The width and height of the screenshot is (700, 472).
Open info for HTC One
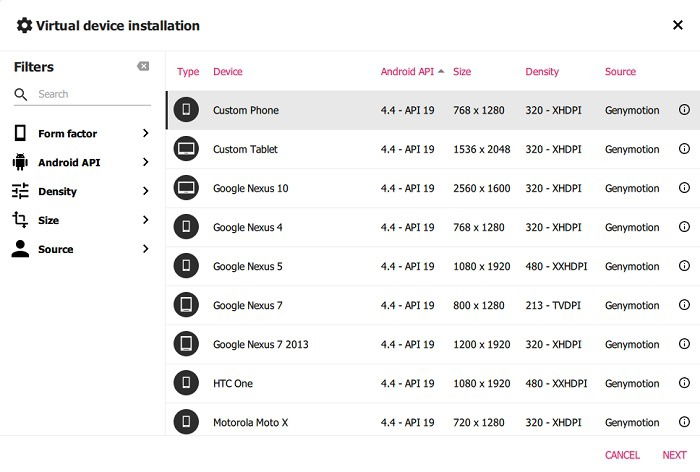[684, 383]
